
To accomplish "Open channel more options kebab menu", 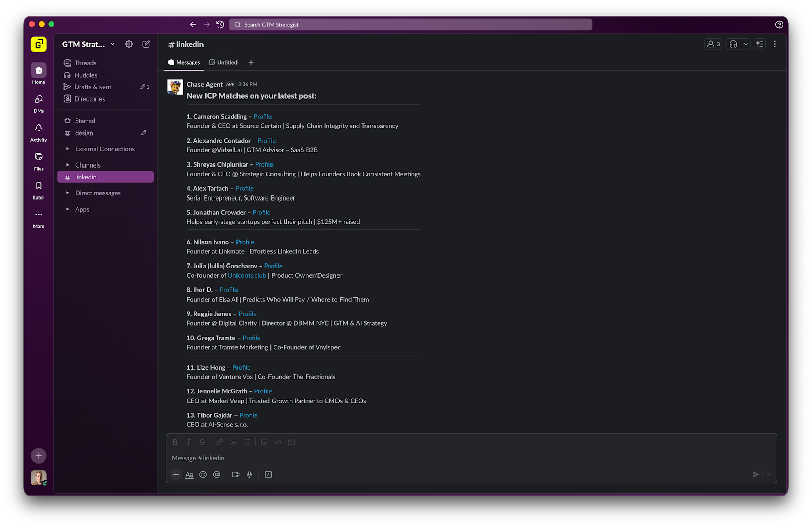I will [x=775, y=44].
